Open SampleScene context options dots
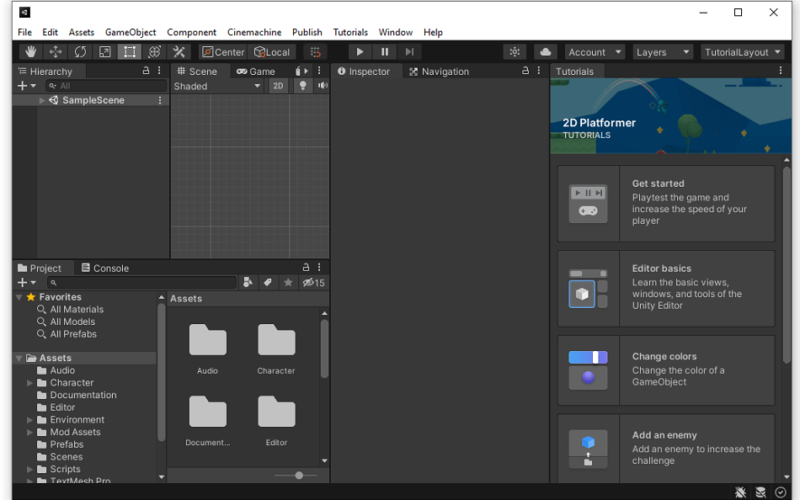Viewport: 800px width, 500px height. (160, 101)
